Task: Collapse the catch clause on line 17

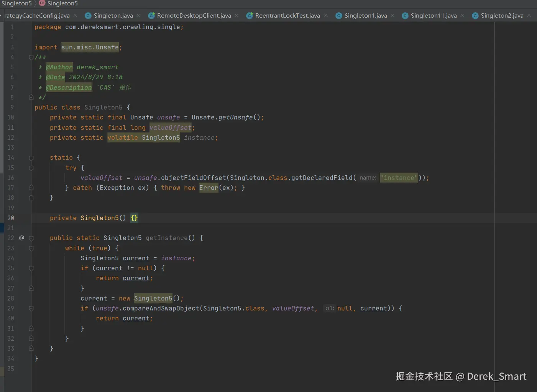Action: click(x=31, y=188)
